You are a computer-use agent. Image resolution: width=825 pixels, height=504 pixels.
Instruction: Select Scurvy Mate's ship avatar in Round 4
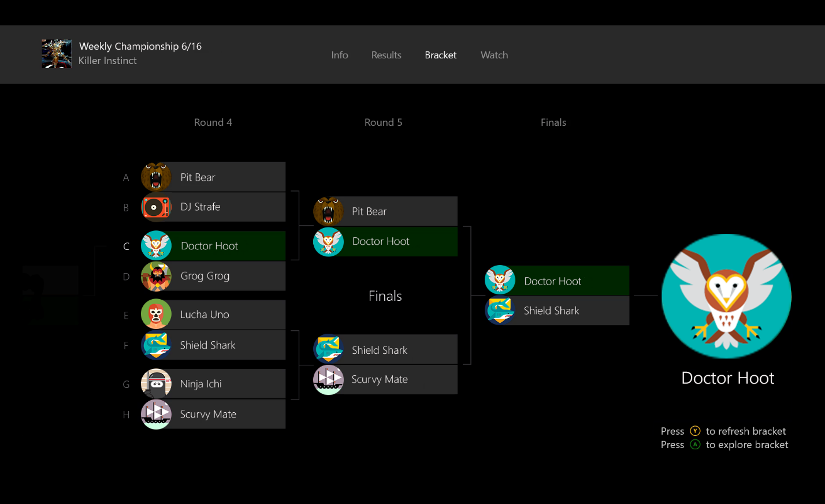(x=156, y=415)
